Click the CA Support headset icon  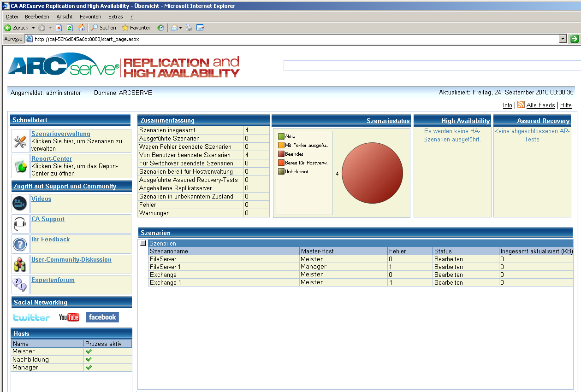point(20,224)
